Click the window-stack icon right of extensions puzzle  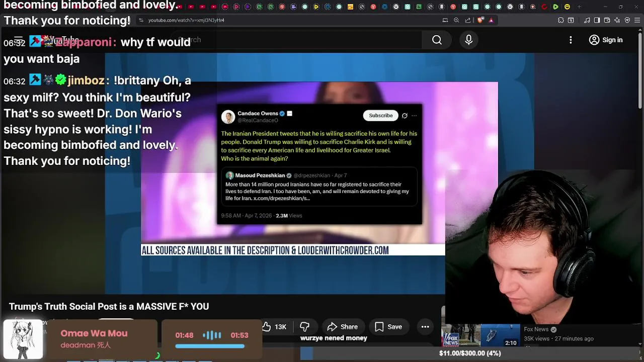click(571, 20)
